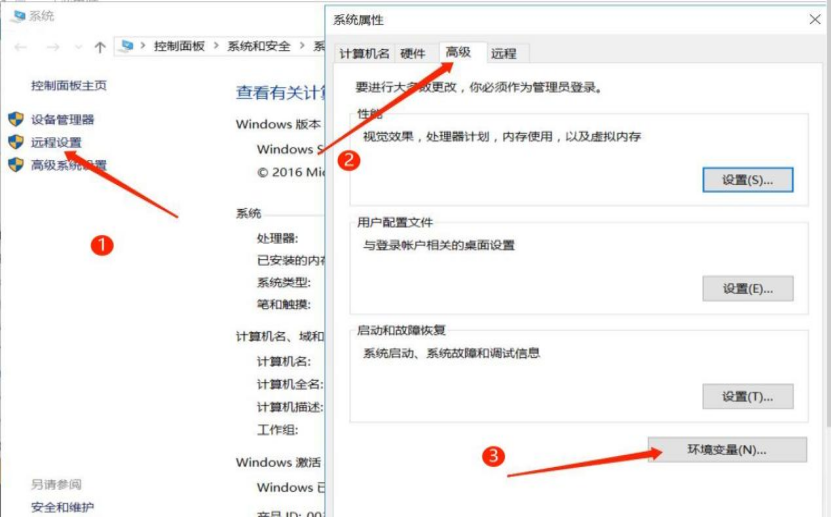Switch to 高级 tab
The width and height of the screenshot is (831, 518).
tap(459, 52)
